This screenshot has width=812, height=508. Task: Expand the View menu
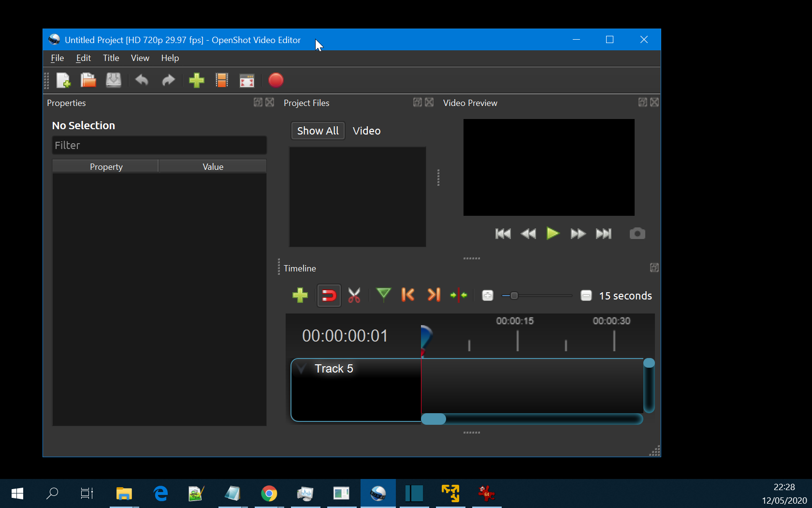pos(140,58)
